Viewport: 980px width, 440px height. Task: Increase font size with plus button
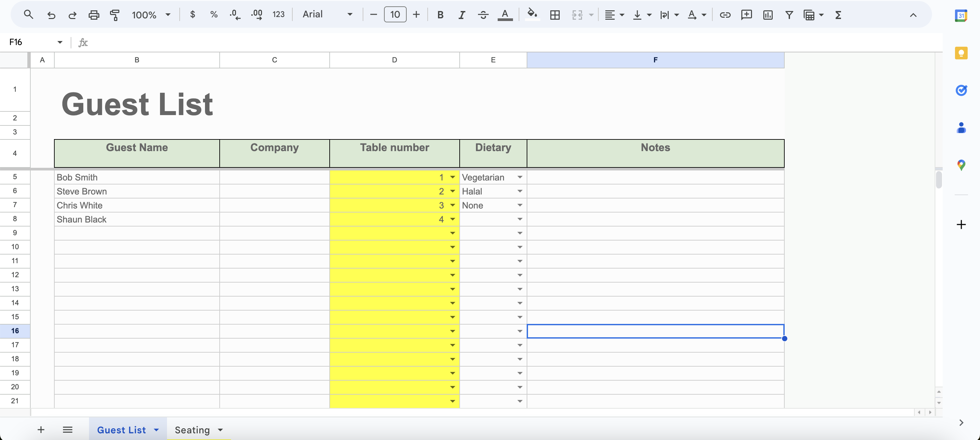tap(416, 15)
